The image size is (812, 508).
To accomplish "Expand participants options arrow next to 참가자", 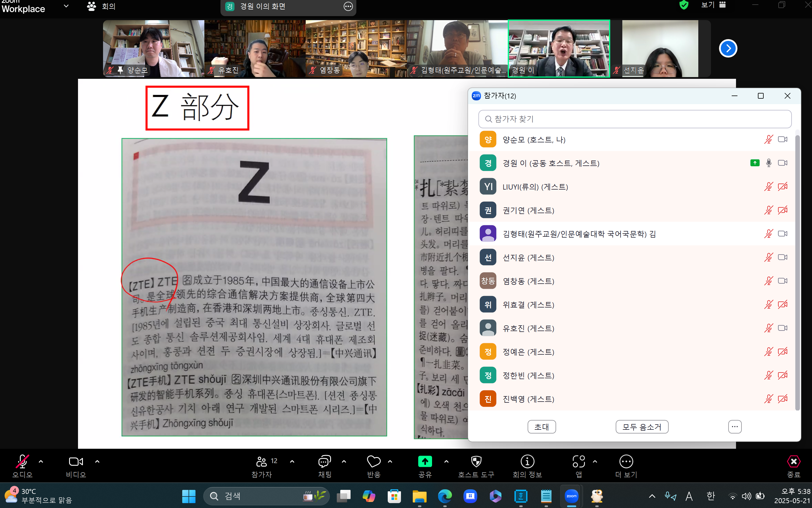I will click(292, 462).
